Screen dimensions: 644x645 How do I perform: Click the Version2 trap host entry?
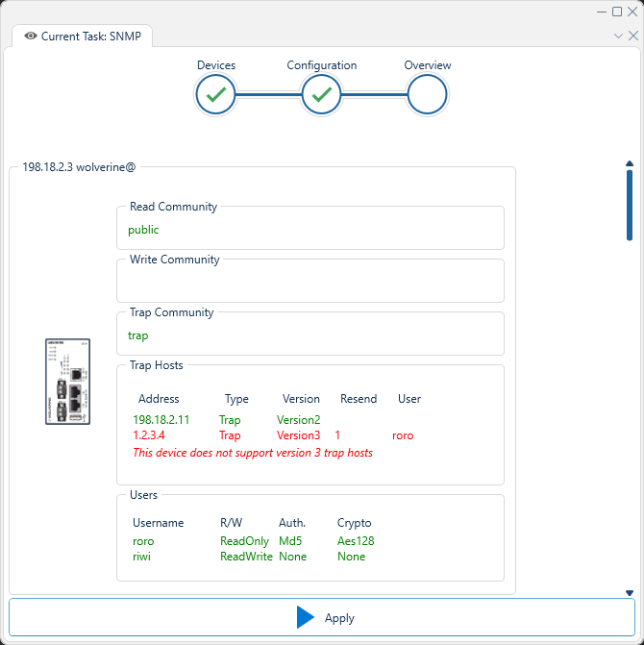(298, 419)
